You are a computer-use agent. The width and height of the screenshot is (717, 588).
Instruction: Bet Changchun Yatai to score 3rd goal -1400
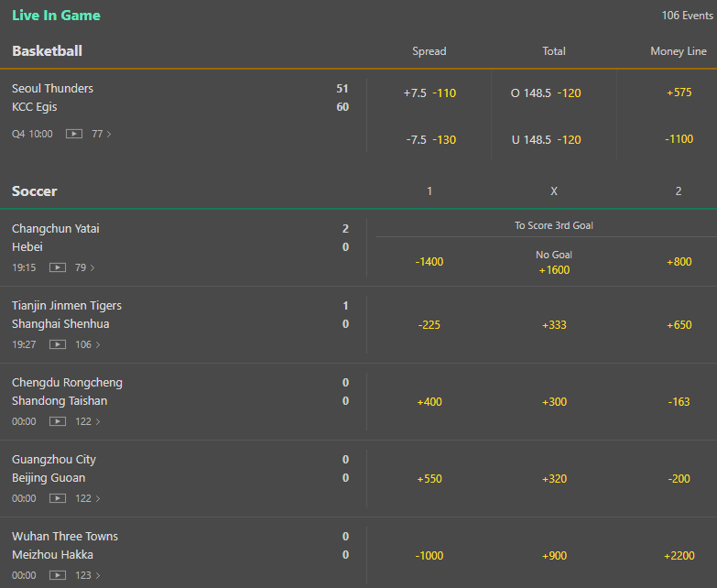(429, 262)
